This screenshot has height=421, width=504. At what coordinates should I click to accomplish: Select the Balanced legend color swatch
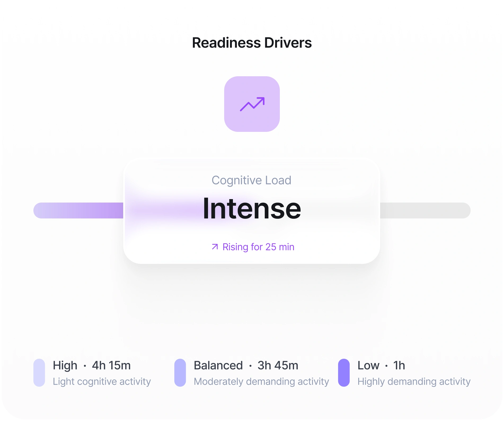180,373
